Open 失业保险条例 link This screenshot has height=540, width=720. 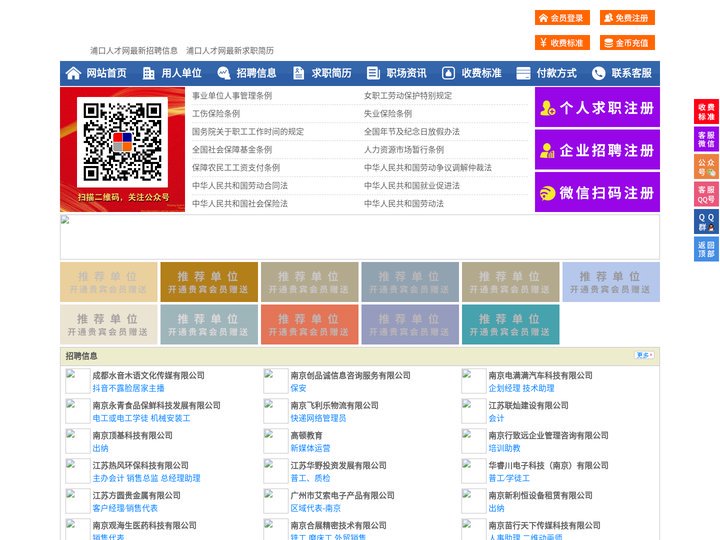pos(388,113)
